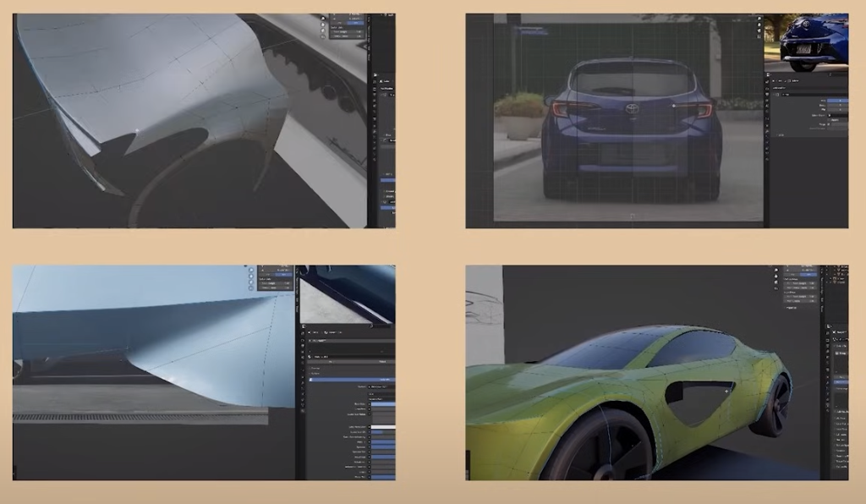Viewport: 866px width, 504px height.
Task: Click the Metallic slider in material panel
Action: point(383,441)
